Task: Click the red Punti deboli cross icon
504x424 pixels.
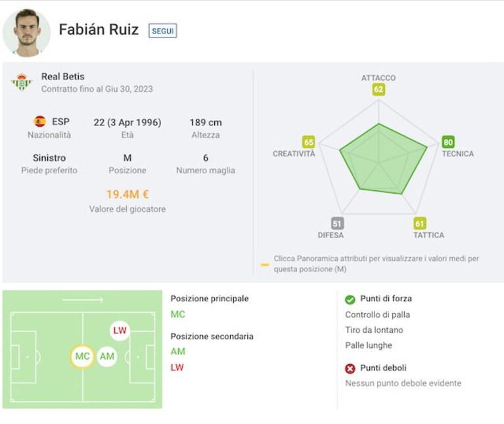Action: pos(350,368)
